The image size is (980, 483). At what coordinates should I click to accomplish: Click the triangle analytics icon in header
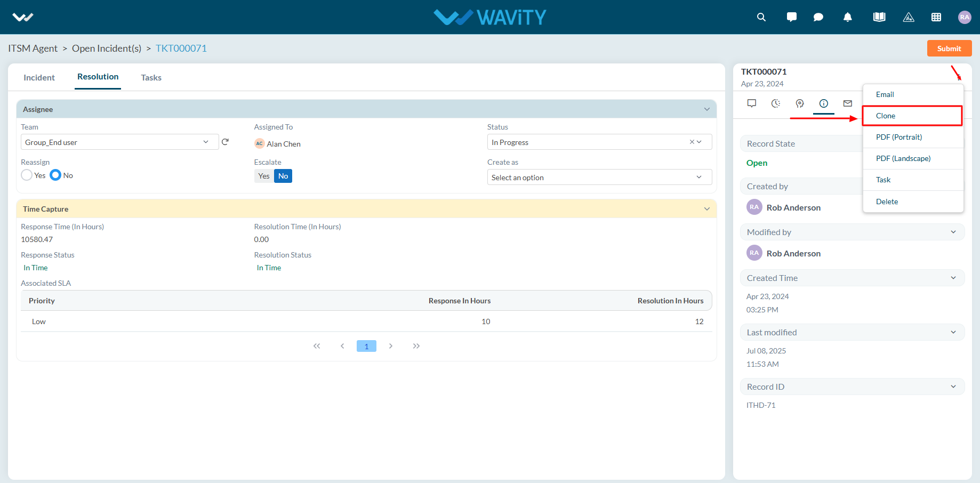click(909, 17)
